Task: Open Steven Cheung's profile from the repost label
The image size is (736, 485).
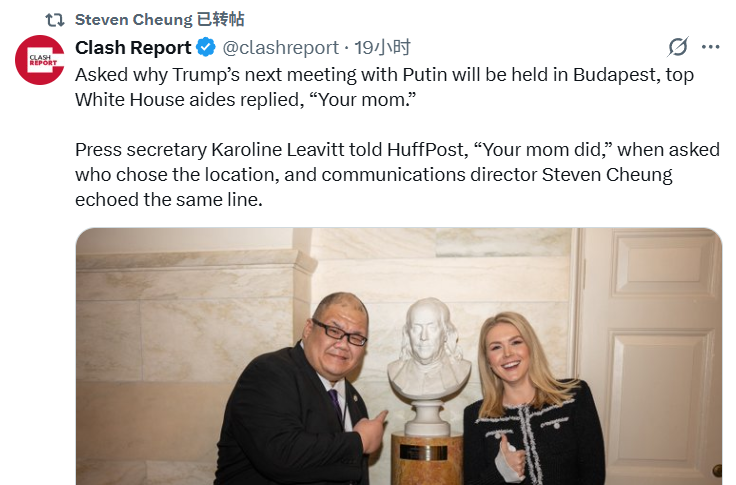Action: pyautogui.click(x=134, y=20)
